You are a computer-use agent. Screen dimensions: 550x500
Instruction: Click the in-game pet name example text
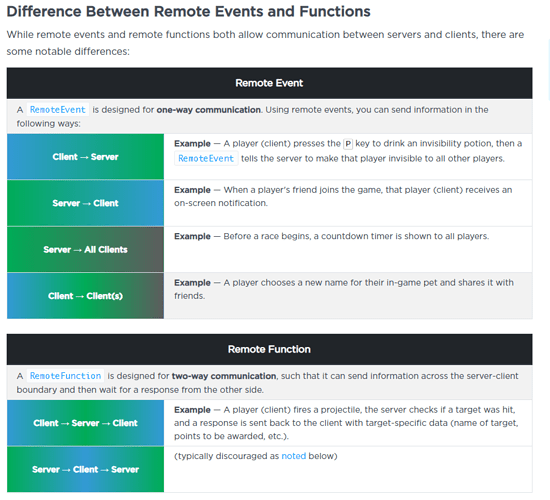(x=344, y=289)
